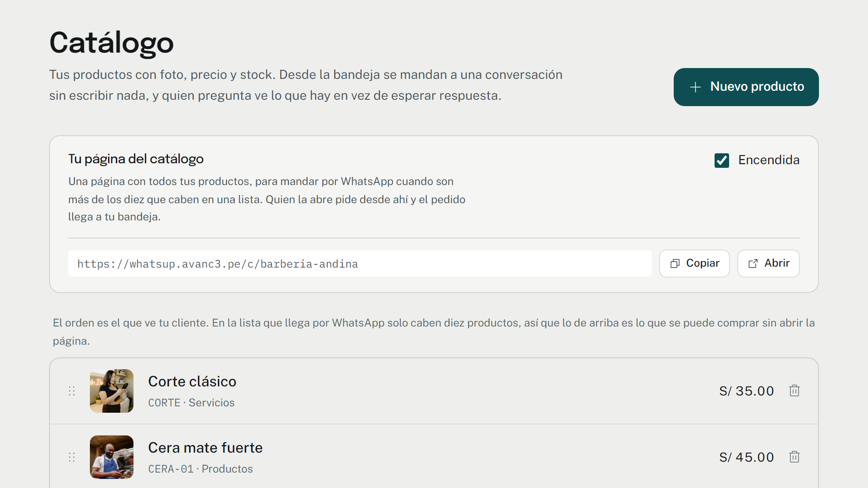Image resolution: width=868 pixels, height=488 pixels.
Task: Delete the Corte clásico product
Action: pos(794,390)
